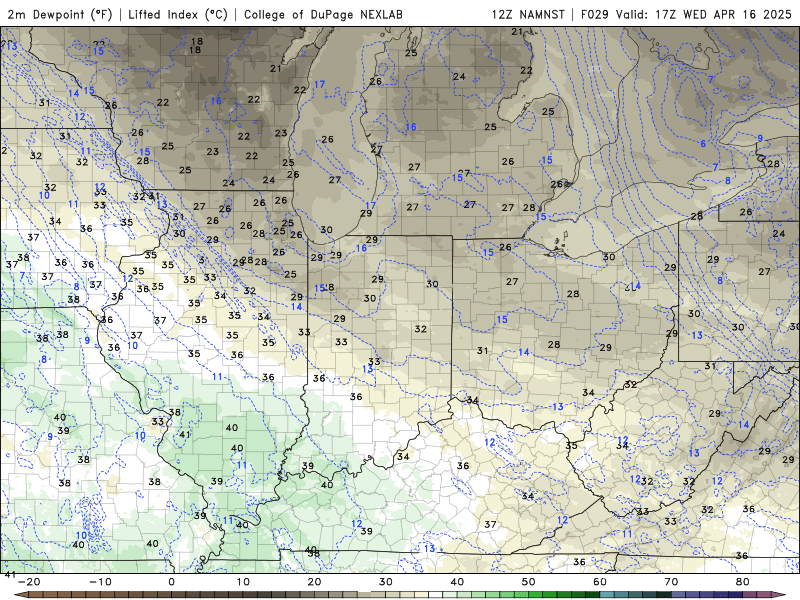The width and height of the screenshot is (800, 600).
Task: Click the '10' label under the color bar
Action: pyautogui.click(x=243, y=582)
